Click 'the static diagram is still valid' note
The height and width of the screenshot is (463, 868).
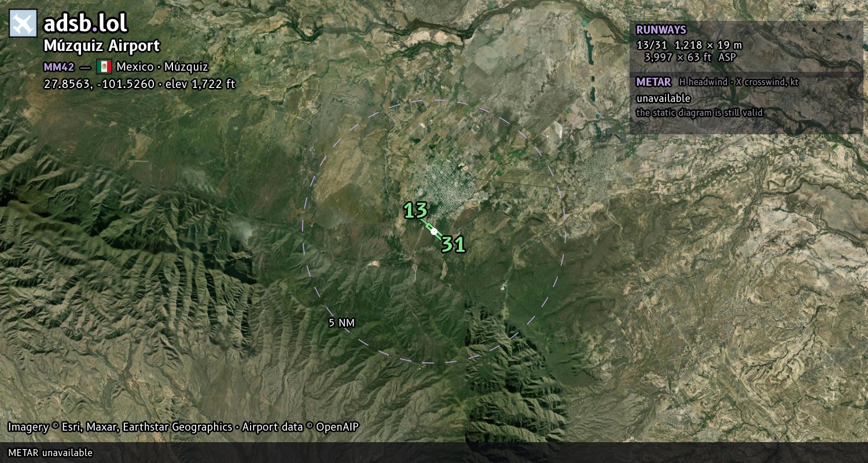pyautogui.click(x=700, y=113)
